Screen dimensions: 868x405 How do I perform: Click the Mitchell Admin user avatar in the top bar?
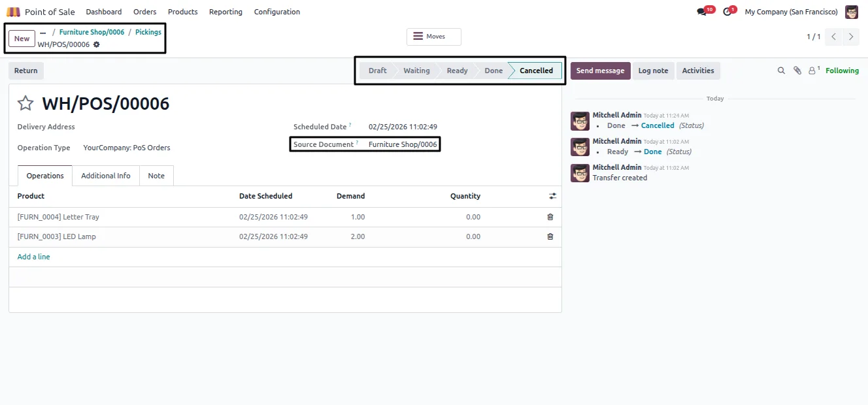pos(852,12)
